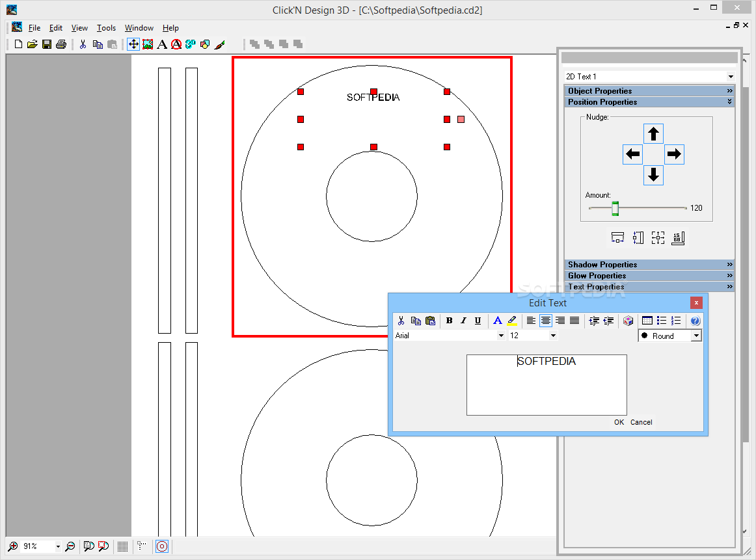This screenshot has height=560, width=756.
Task: Open help in the Edit Text dialog
Action: tap(695, 321)
